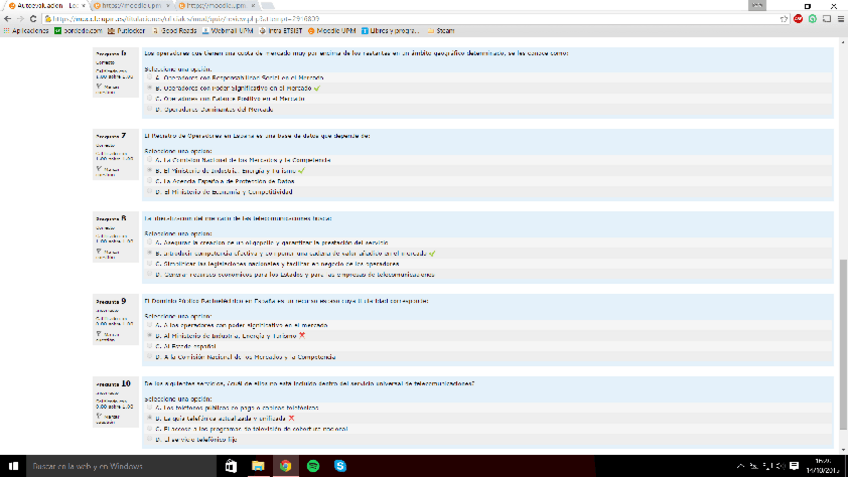This screenshot has width=848, height=477.
Task: Select option D 'Operadores Dominantes del Mercado'
Action: [x=150, y=109]
